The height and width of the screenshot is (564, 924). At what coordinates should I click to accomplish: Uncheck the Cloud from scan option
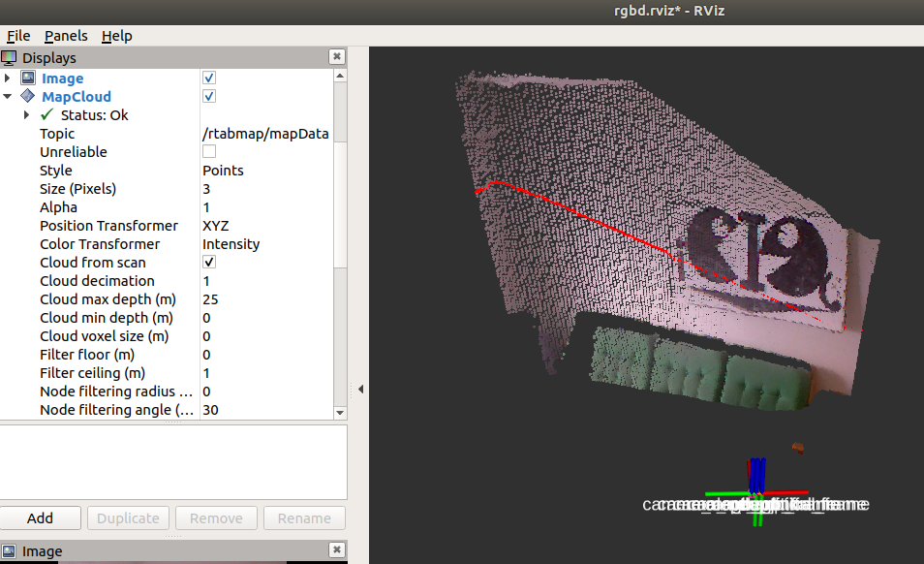209,263
